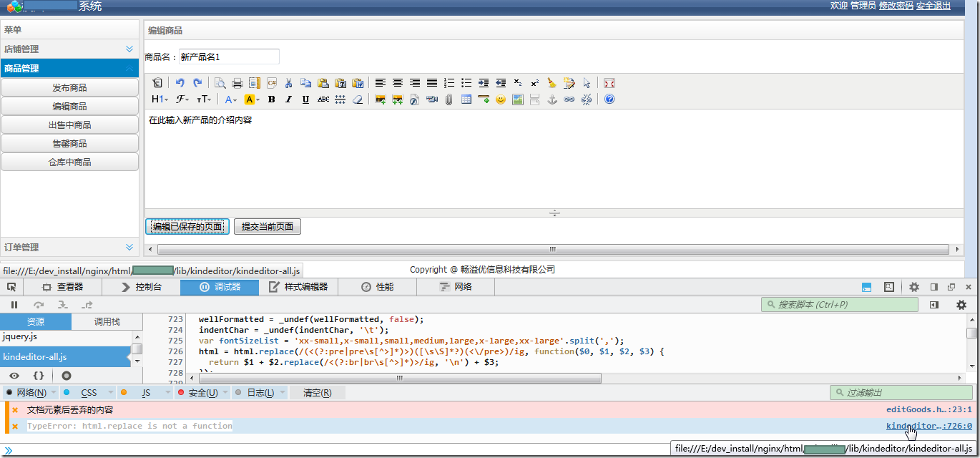Open the JS console filter dropdown arrow
Screen dimensions: 980x458
click(169, 393)
